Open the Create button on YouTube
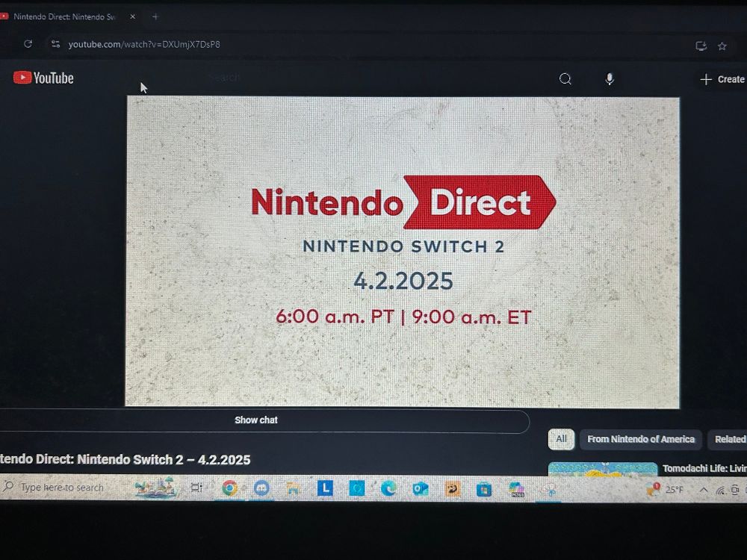This screenshot has height=560, width=747. click(722, 80)
